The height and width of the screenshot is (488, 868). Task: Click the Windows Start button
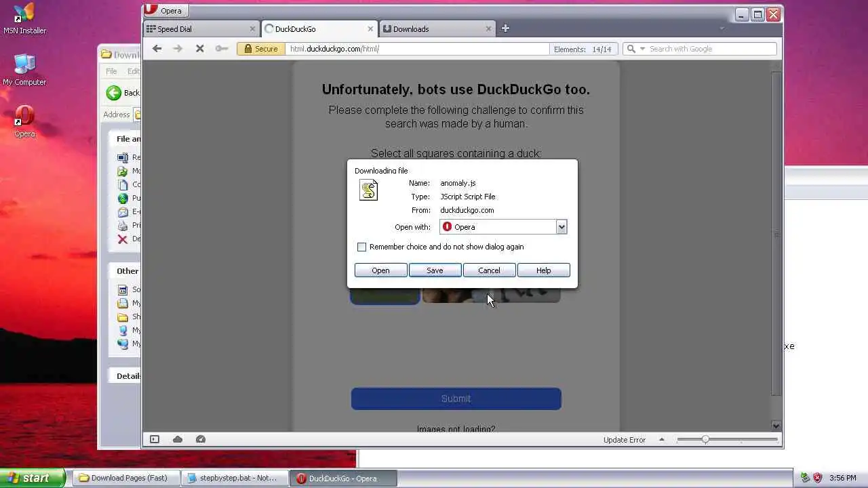tap(33, 478)
